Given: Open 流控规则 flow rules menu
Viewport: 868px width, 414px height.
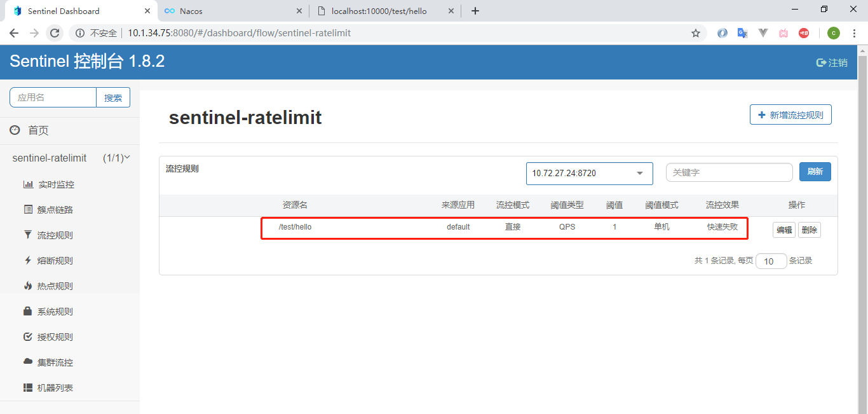Looking at the screenshot, I should coord(49,235).
